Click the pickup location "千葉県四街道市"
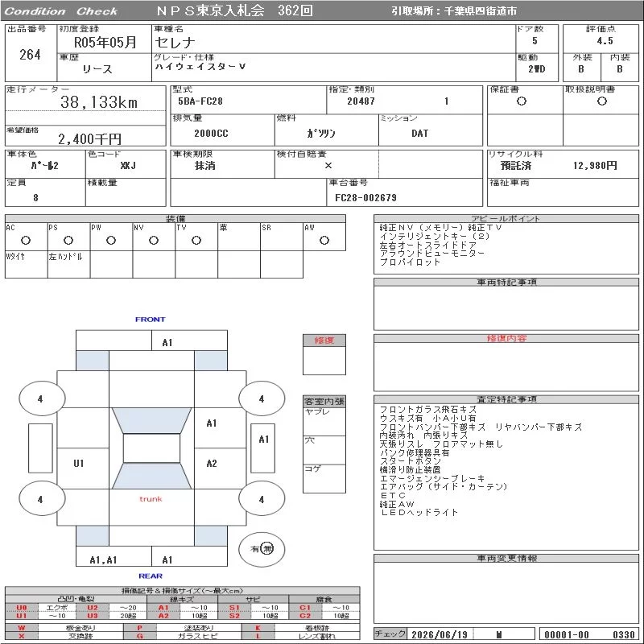 tap(480, 11)
